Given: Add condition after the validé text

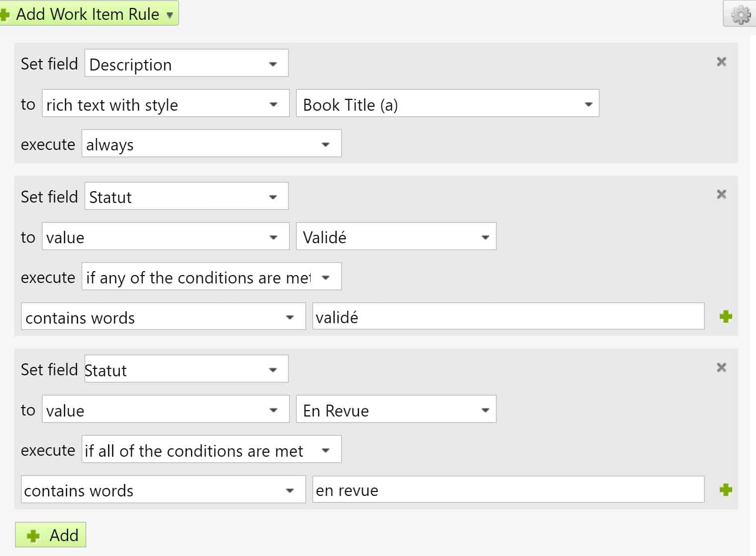Looking at the screenshot, I should (x=726, y=317).
